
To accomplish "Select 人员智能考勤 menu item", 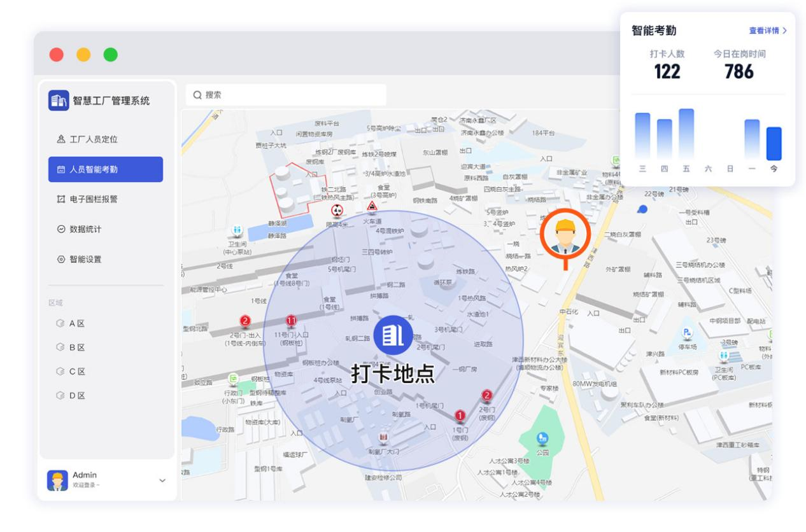I will (106, 169).
